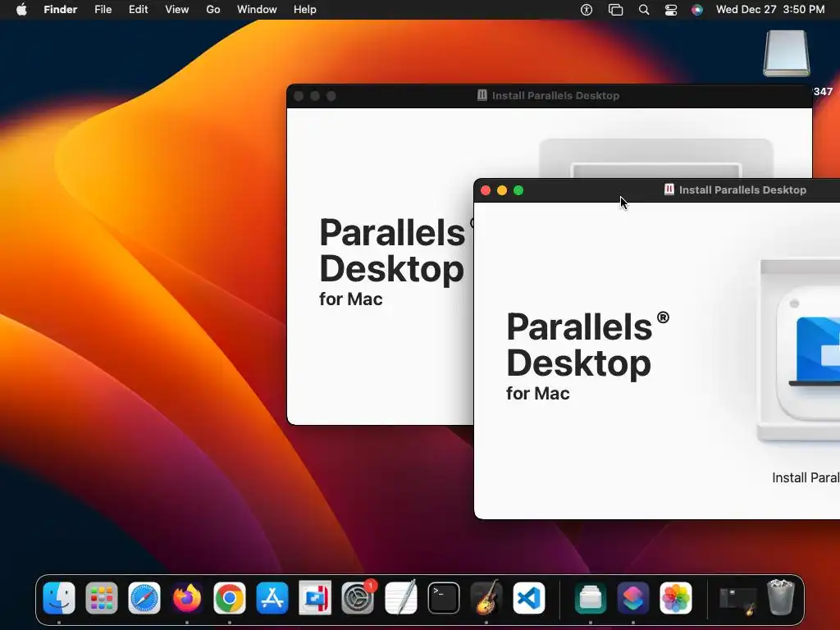Launch Google Chrome from the Dock

230,597
